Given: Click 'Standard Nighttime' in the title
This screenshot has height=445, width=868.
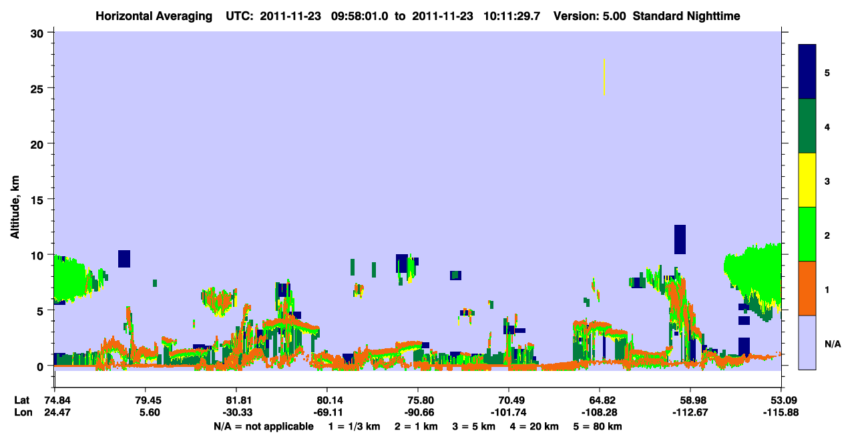Looking at the screenshot, I should [686, 15].
